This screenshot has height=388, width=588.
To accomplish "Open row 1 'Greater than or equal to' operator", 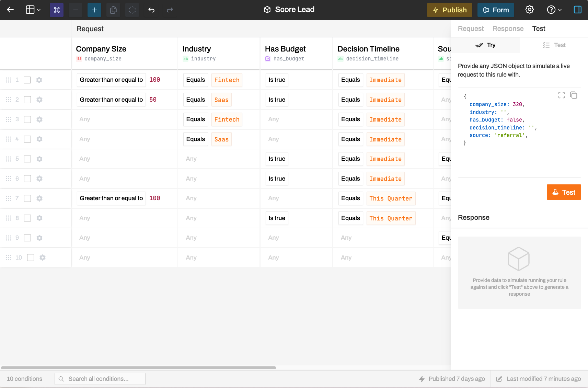I will click(x=111, y=80).
